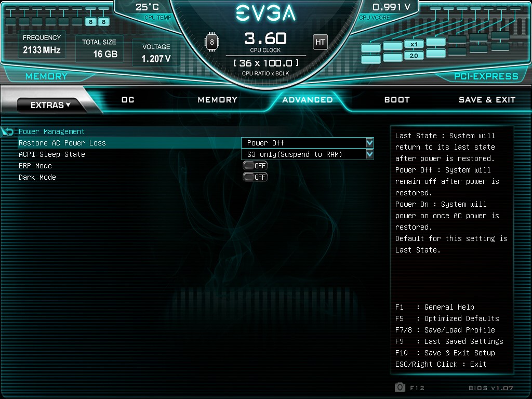The height and width of the screenshot is (399, 532).
Task: Click the PCI-EXPRESS panel label
Action: point(486,76)
